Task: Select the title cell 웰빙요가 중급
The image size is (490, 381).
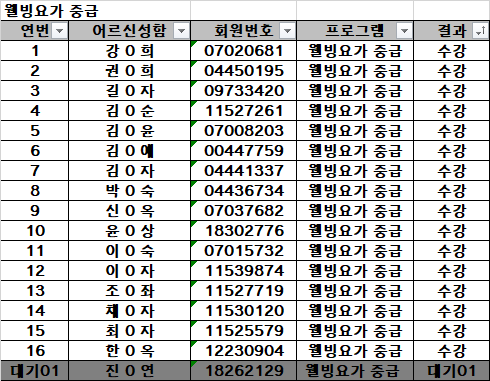Action: pos(96,10)
